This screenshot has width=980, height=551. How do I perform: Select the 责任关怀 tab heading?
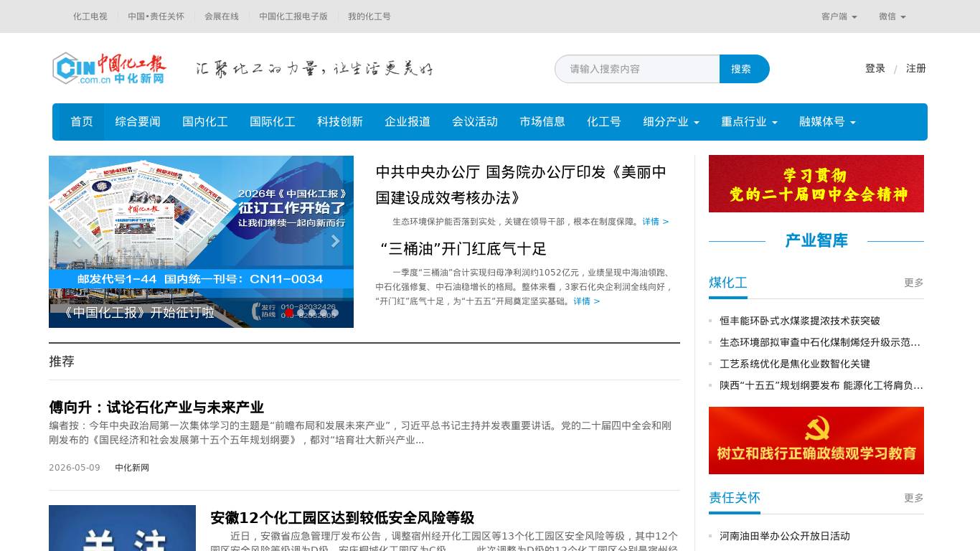point(735,498)
